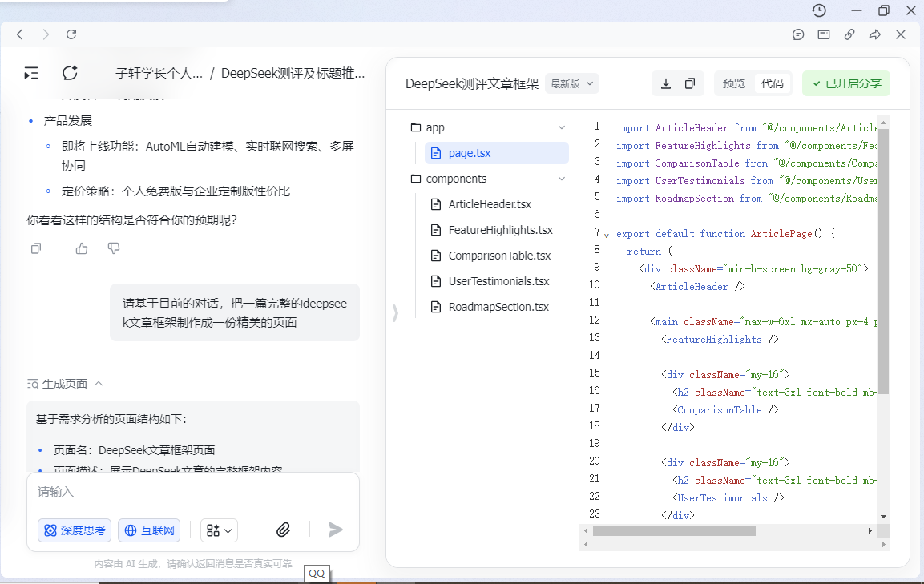Open the history clock icon
Image resolution: width=924 pixels, height=584 pixels.
coord(819,10)
